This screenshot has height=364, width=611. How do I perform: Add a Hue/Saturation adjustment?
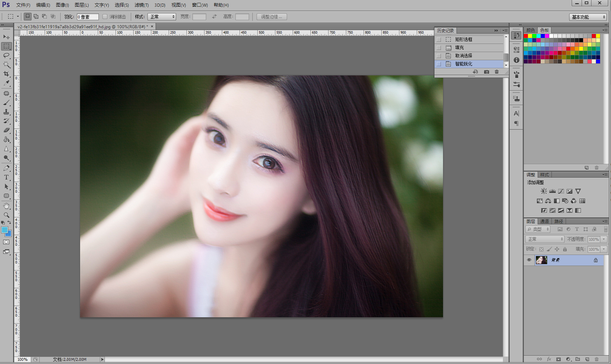click(x=539, y=201)
